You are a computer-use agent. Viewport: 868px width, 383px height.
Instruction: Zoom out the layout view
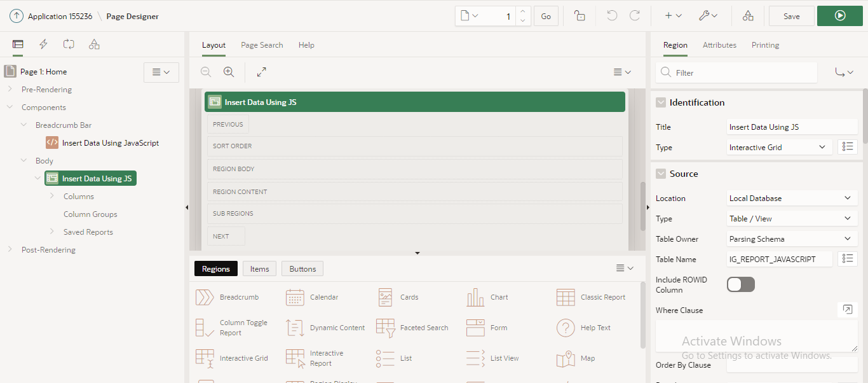(x=206, y=72)
